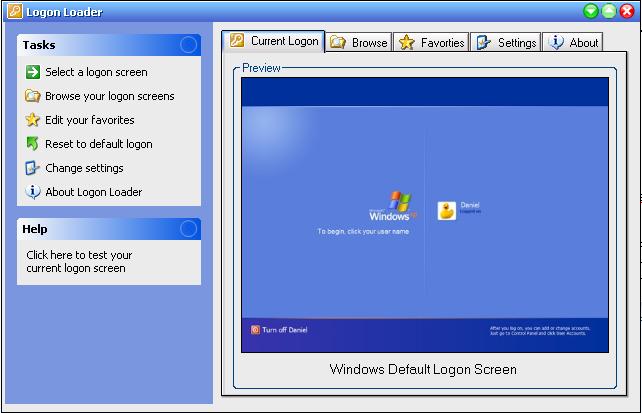Open Edit your favorites task
This screenshot has height=413, width=642.
pos(90,120)
